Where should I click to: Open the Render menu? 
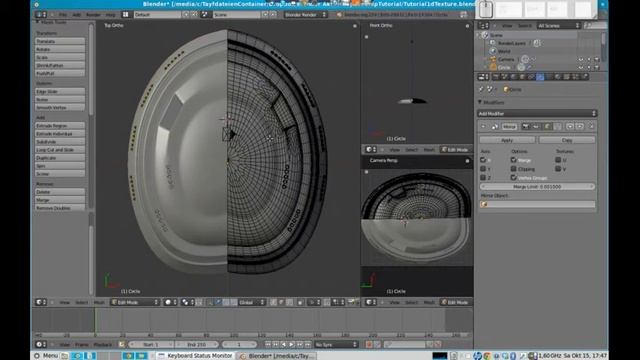coord(93,15)
